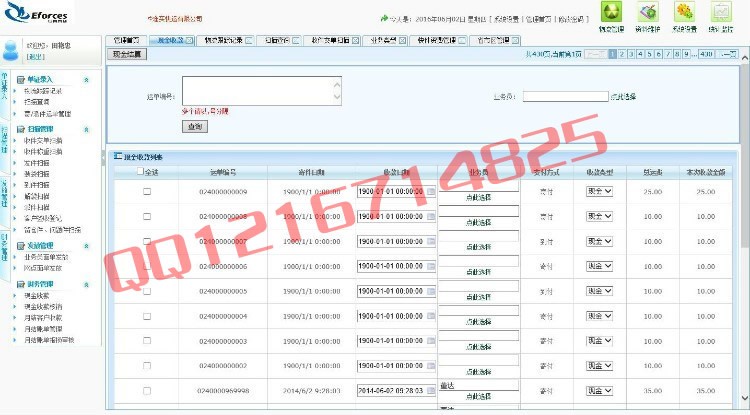The height and width of the screenshot is (415, 750).
Task: Open payment type dropdown for 0240000969998
Action: point(599,391)
